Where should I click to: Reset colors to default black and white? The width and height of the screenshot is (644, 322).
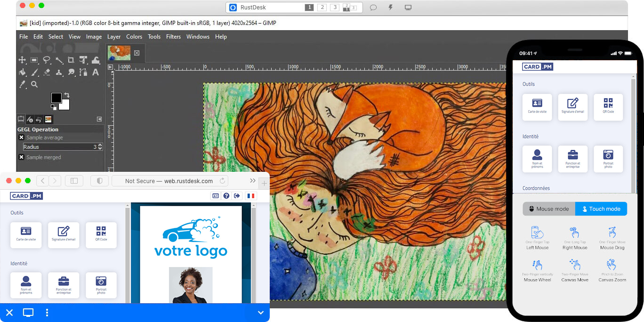[54, 107]
